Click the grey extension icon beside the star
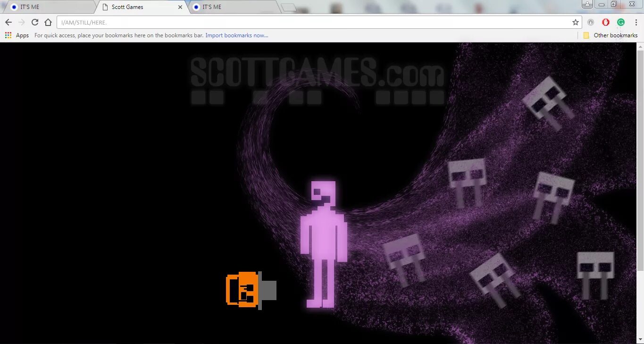Viewport: 644px width, 344px height. point(591,22)
